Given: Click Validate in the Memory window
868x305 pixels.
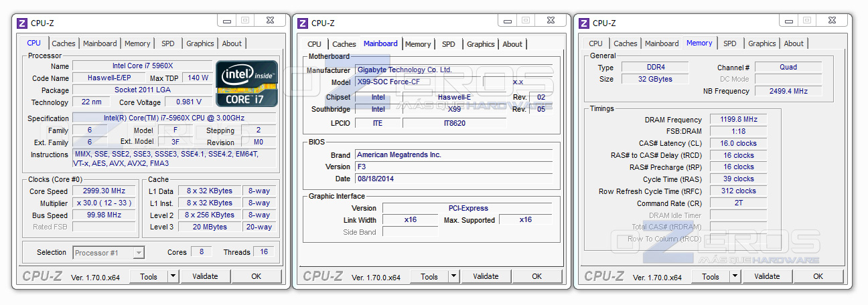Looking at the screenshot, I should pos(767,276).
